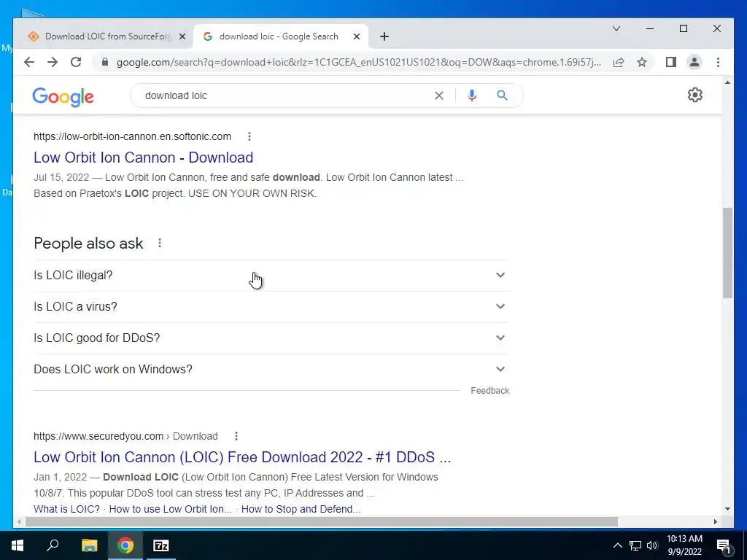Open the taskbar clock showing 10:13 AM

tap(684, 545)
